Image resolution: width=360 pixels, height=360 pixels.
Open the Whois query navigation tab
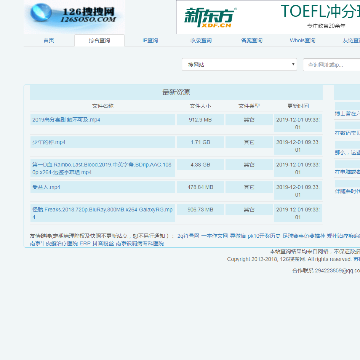pos(302,41)
